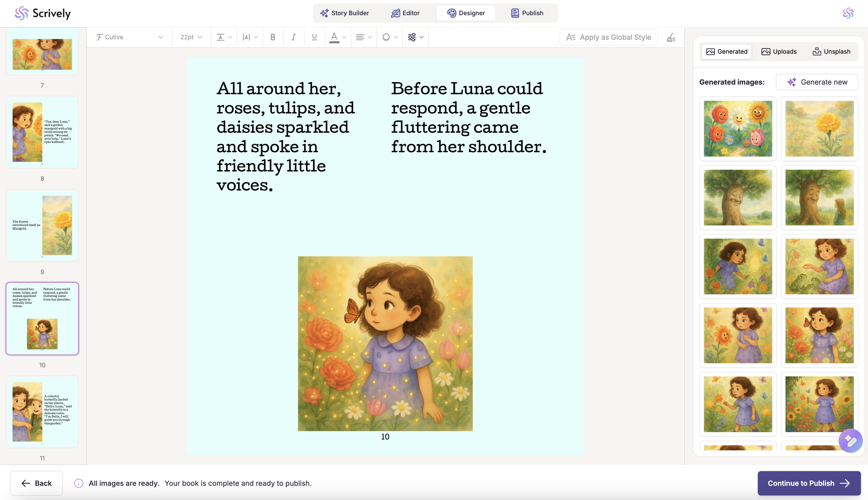Click Continue to Publish button
This screenshot has width=868, height=500.
[809, 483]
